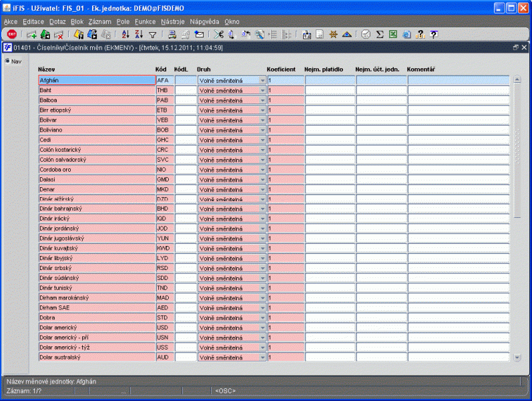Open the Nápověda menu
Screen dimensions: 532x401
204,21
